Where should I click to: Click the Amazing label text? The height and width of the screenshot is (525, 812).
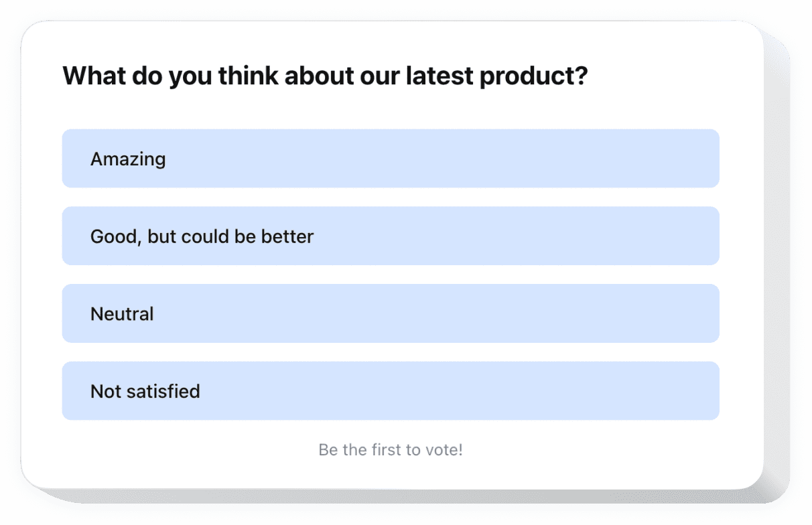(128, 159)
